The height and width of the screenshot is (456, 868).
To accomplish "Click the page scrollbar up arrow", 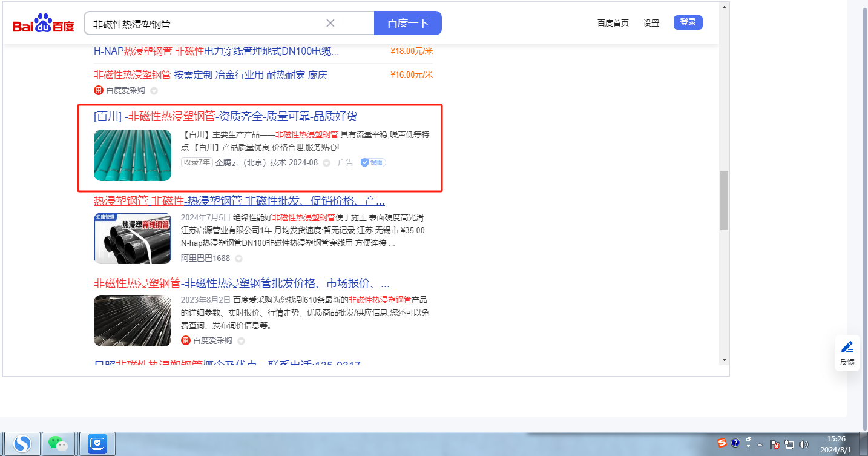I will (724, 7).
